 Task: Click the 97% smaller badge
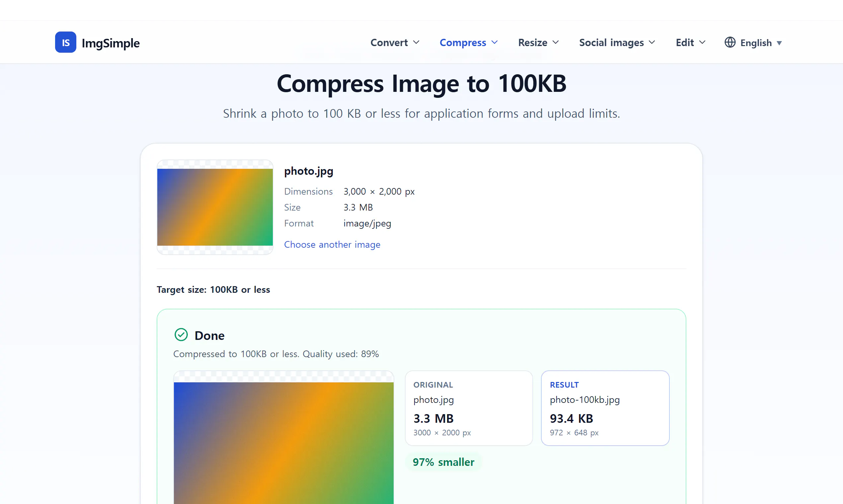(443, 462)
